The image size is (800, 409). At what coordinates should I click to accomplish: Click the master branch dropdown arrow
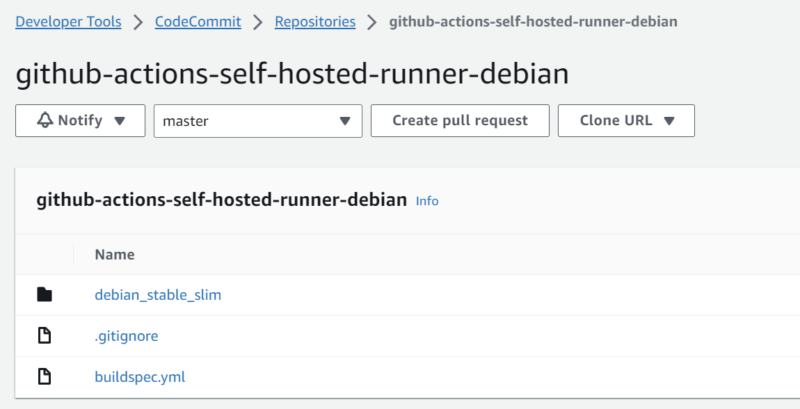click(x=345, y=121)
